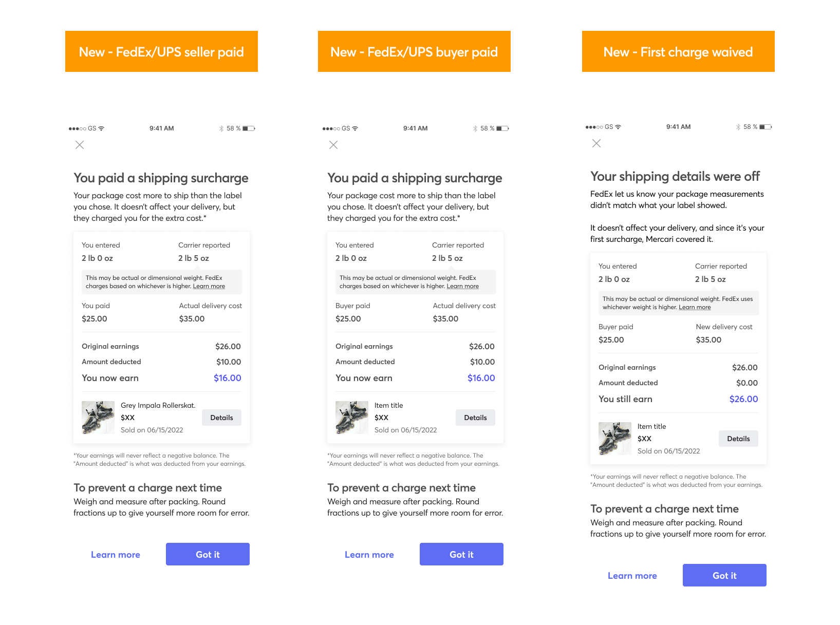The width and height of the screenshot is (840, 625).
Task: Open dimensional weight Learn more in charge waived screen
Action: [x=695, y=308]
